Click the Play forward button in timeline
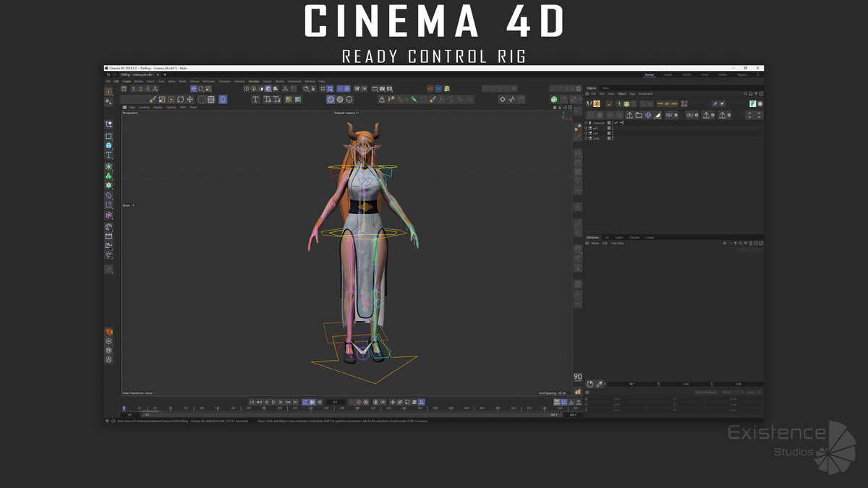 (273, 402)
